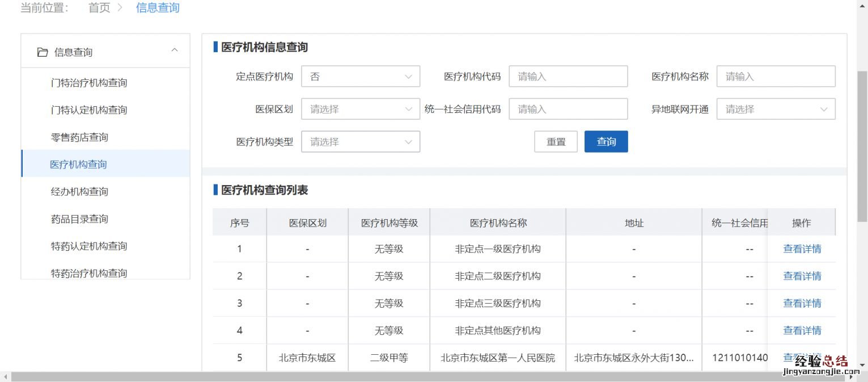This screenshot has height=382, width=868.
Task: Open 零售药店查询 from the sidebar
Action: [79, 137]
